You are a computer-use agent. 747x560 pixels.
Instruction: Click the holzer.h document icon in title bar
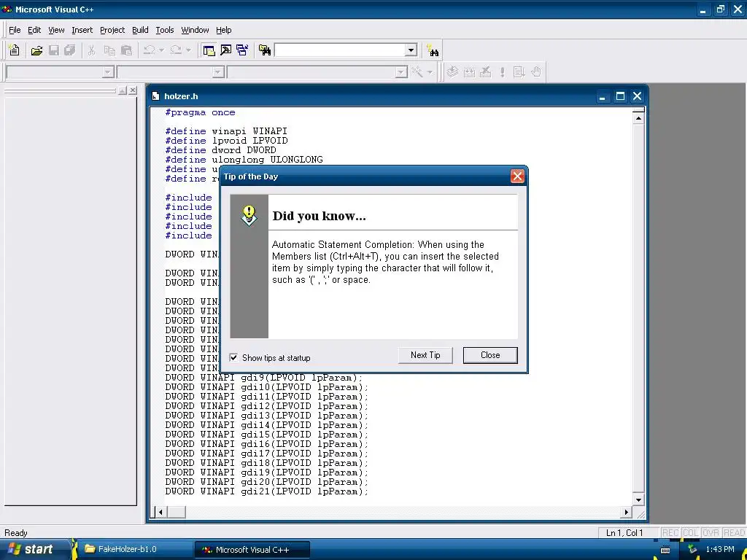pyautogui.click(x=155, y=96)
